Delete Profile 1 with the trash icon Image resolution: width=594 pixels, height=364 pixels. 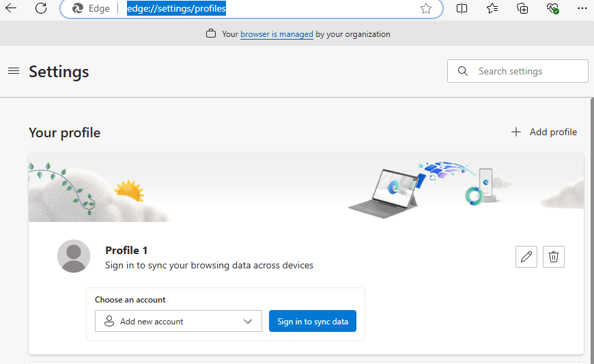click(x=554, y=257)
